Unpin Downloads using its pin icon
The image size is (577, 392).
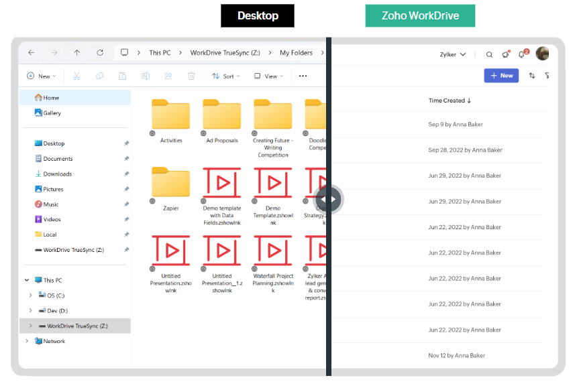point(127,174)
